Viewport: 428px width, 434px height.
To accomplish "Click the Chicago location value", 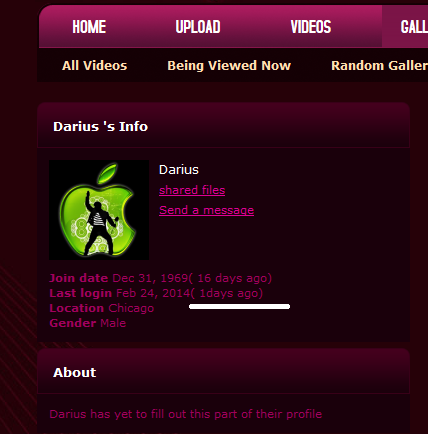I will tap(131, 308).
